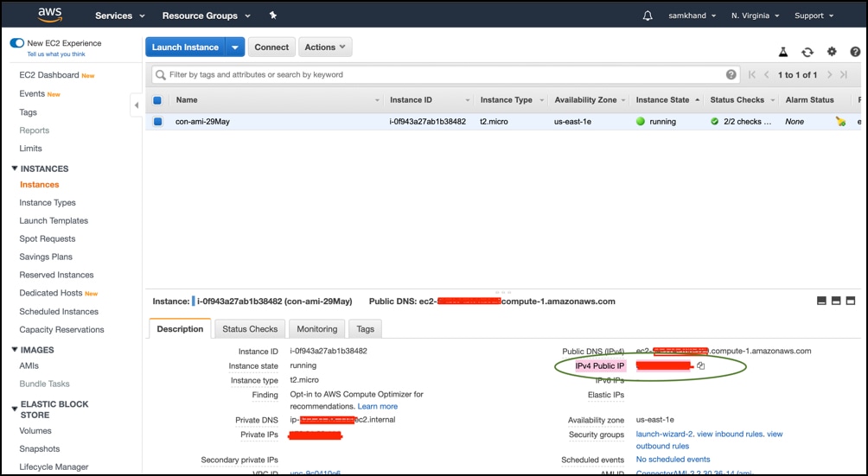Click the pin shortcut icon in navbar
The width and height of the screenshot is (868, 476).
pos(273,16)
